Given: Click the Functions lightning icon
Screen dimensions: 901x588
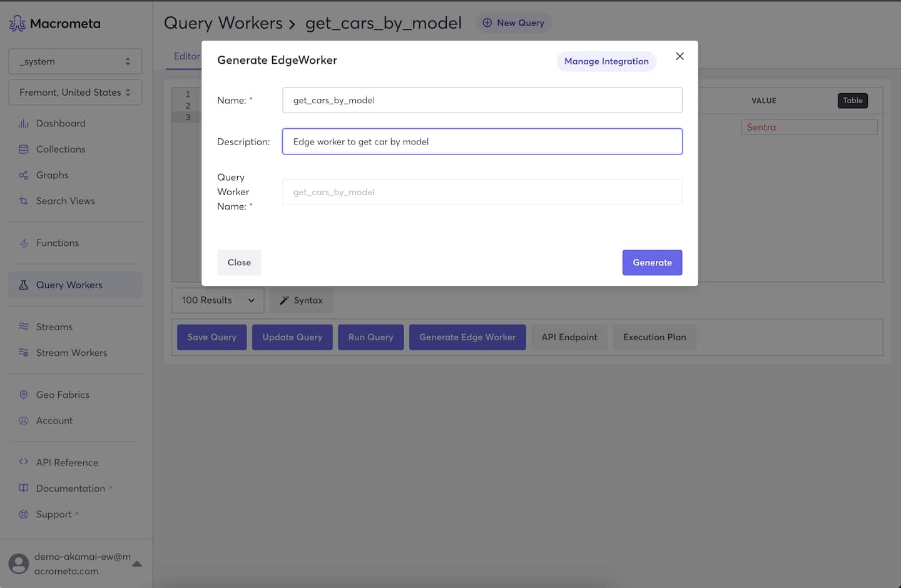Looking at the screenshot, I should (x=24, y=243).
